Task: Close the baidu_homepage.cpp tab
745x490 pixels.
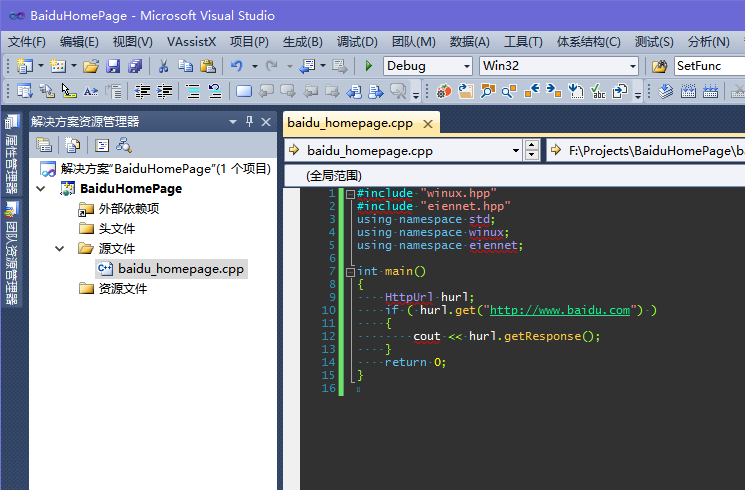Action: tap(428, 124)
